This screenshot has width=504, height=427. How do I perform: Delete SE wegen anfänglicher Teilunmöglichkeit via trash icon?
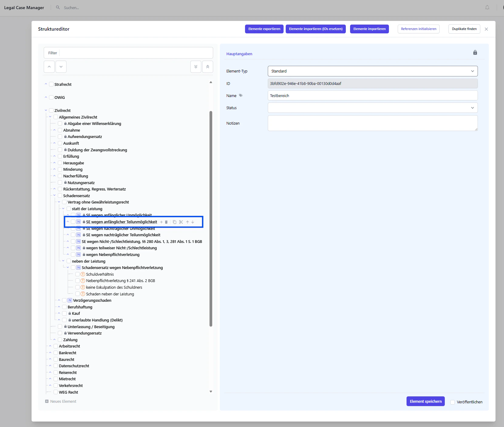166,222
